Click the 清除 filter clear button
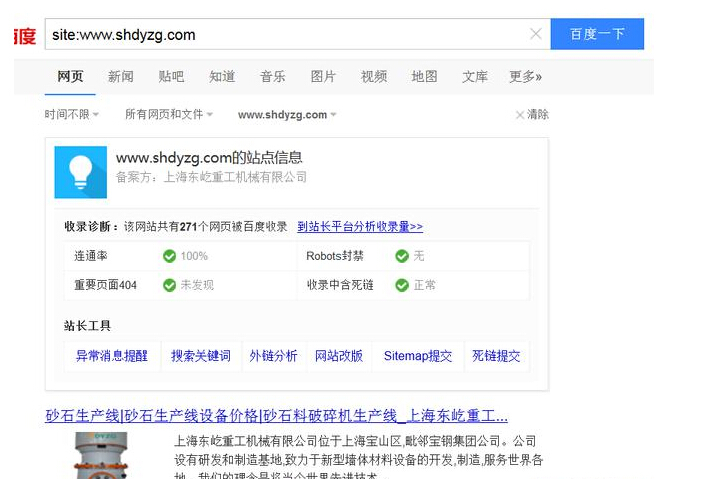 (x=532, y=114)
